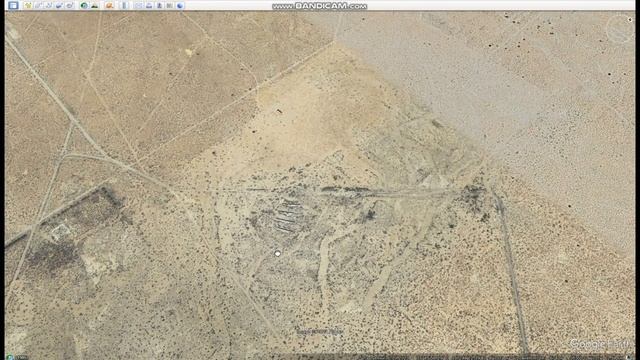
Task: Print the current view
Action: (x=149, y=5)
